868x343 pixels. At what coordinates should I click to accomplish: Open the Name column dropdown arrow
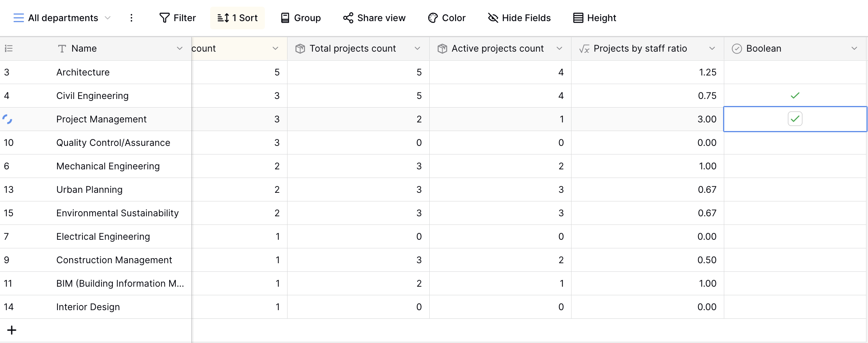tap(180, 48)
